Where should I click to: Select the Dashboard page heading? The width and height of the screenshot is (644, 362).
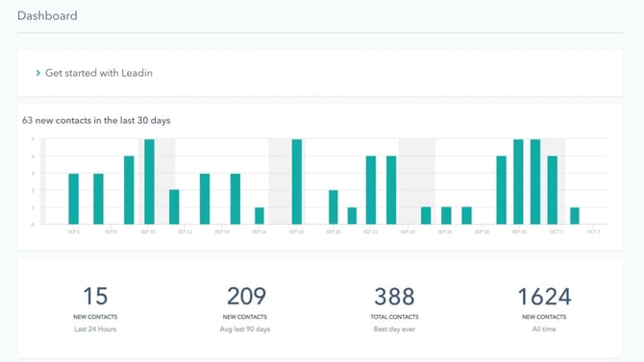click(47, 15)
